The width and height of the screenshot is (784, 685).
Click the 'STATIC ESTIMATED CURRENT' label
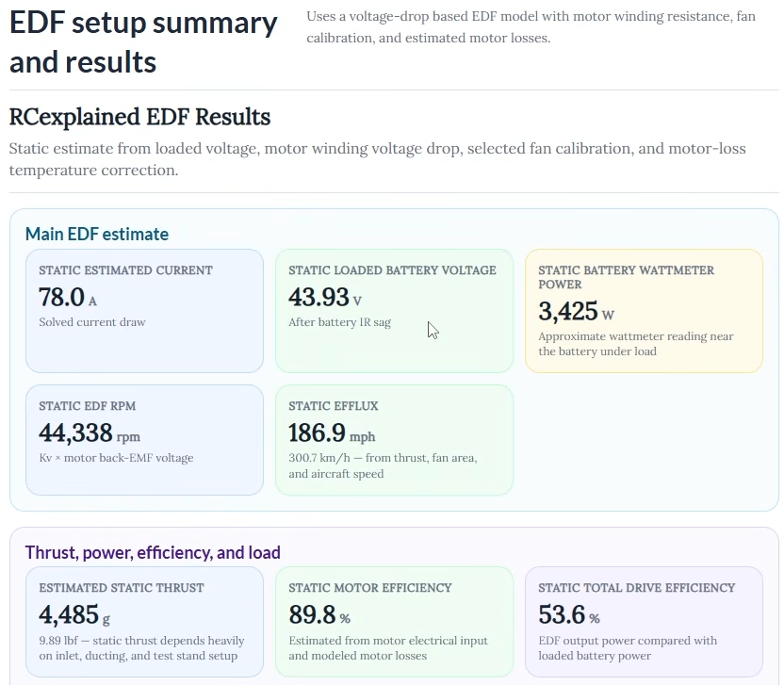(125, 270)
